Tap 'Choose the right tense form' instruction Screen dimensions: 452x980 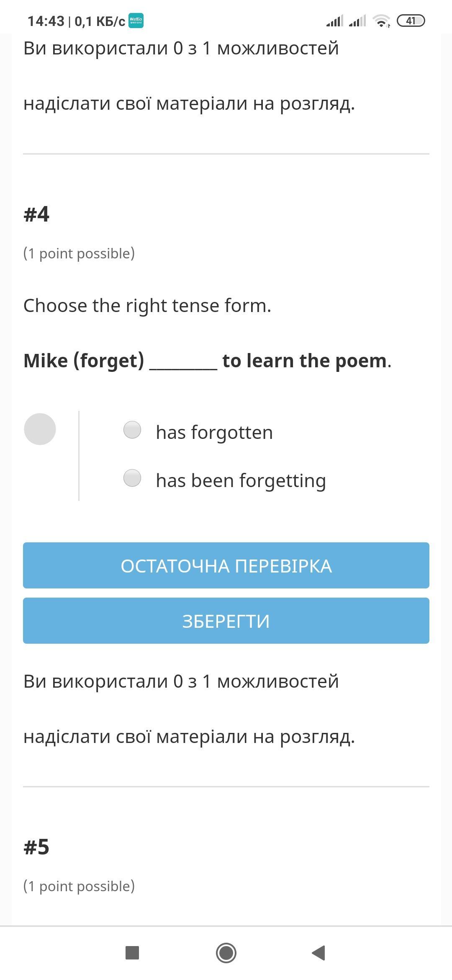(147, 306)
